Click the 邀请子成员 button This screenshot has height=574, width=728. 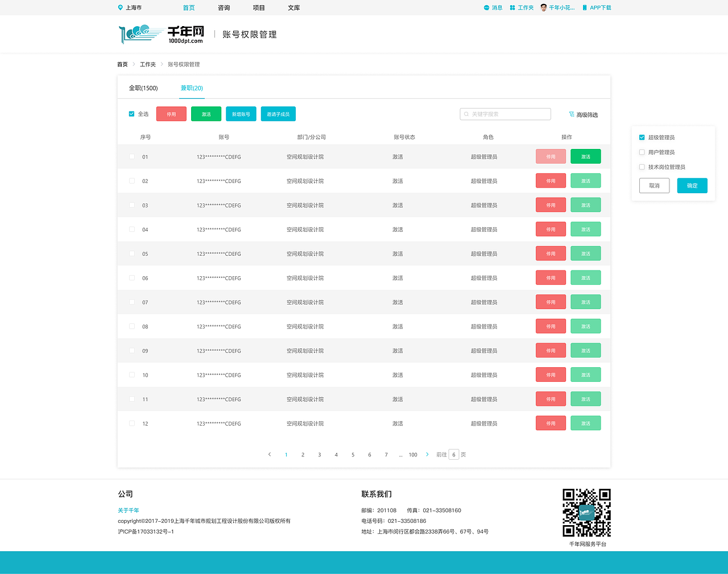[x=278, y=114]
